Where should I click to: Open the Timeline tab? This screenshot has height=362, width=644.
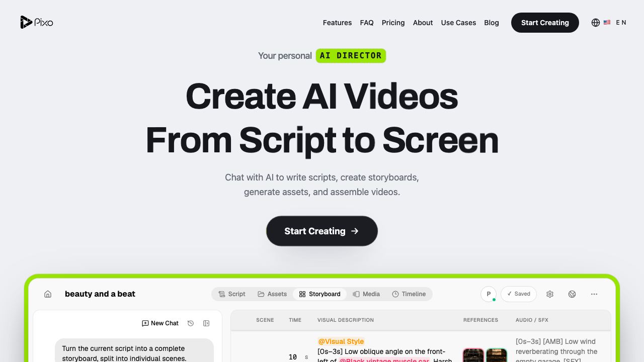click(x=409, y=294)
